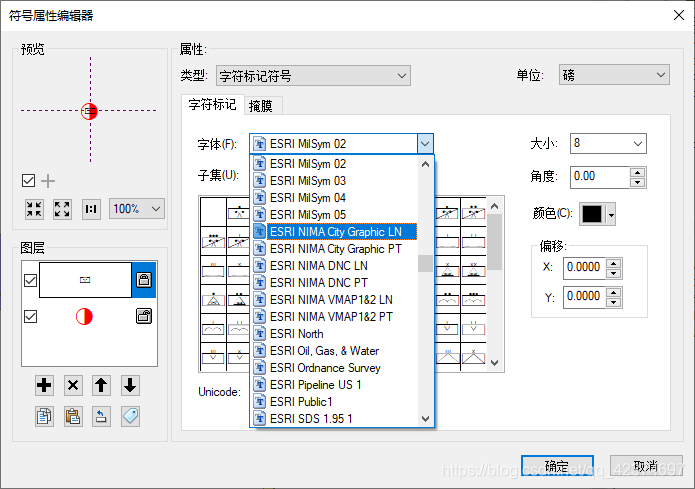The width and height of the screenshot is (695, 489).
Task: Paste layer with the clipboard icon
Action: coord(73,416)
